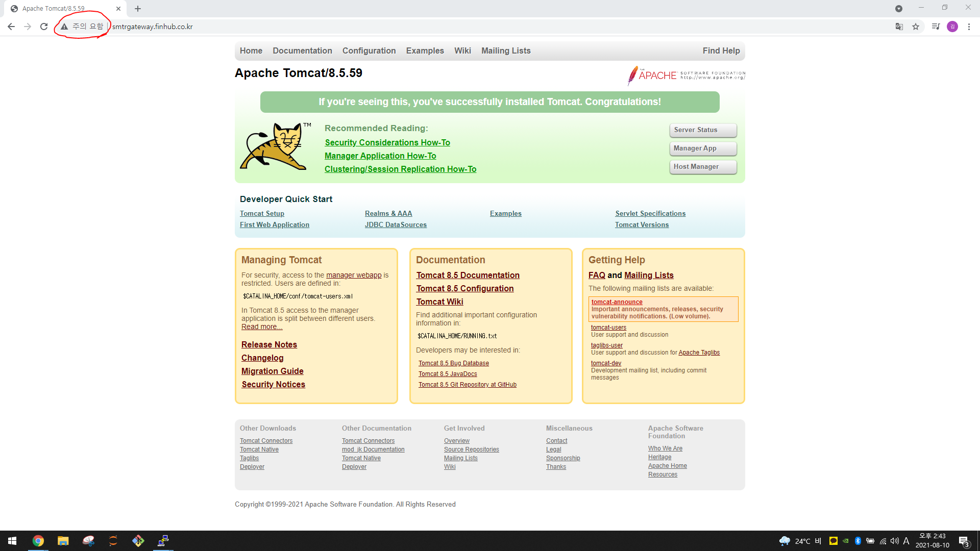Image resolution: width=980 pixels, height=551 pixels.
Task: Open File Explorer from the taskbar
Action: click(x=63, y=541)
